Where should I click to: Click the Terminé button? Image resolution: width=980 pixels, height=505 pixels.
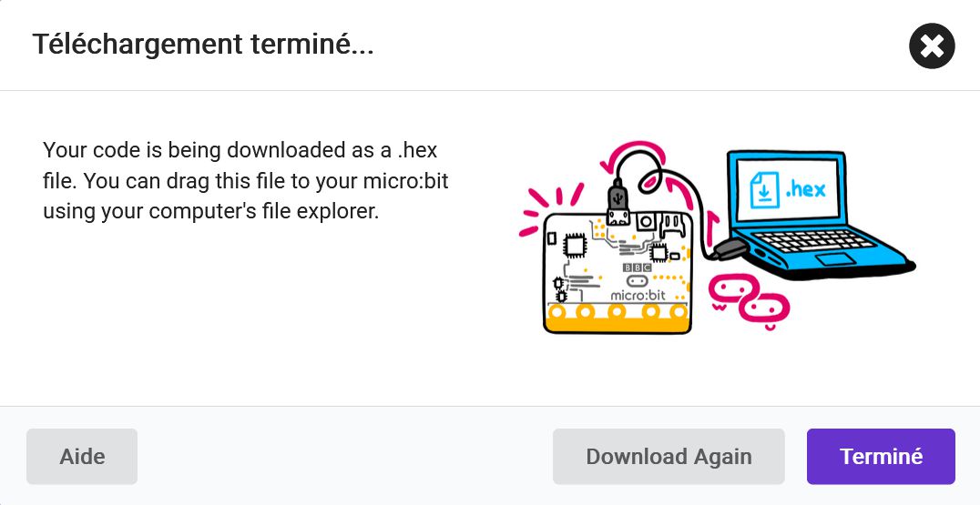click(x=881, y=456)
